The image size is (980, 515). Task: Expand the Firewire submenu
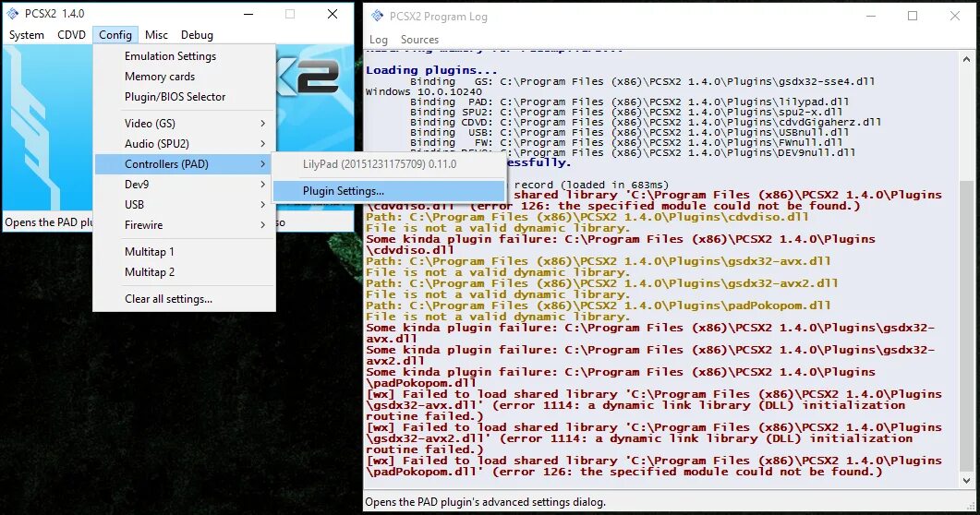pyautogui.click(x=185, y=224)
